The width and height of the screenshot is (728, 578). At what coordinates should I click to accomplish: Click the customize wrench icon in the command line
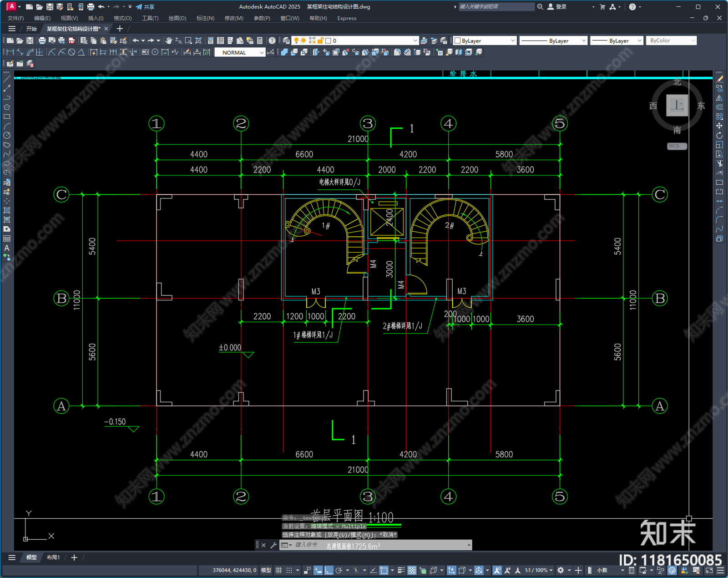pos(273,545)
